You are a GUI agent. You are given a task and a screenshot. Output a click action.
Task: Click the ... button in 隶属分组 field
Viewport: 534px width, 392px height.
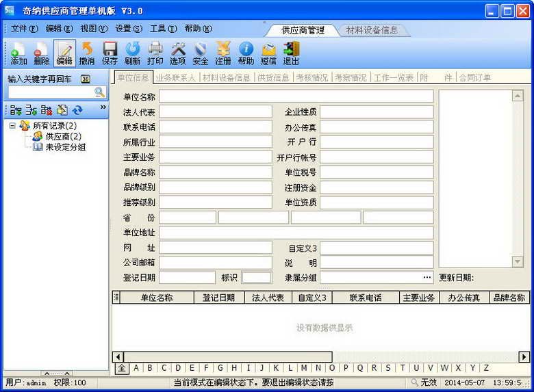click(427, 278)
